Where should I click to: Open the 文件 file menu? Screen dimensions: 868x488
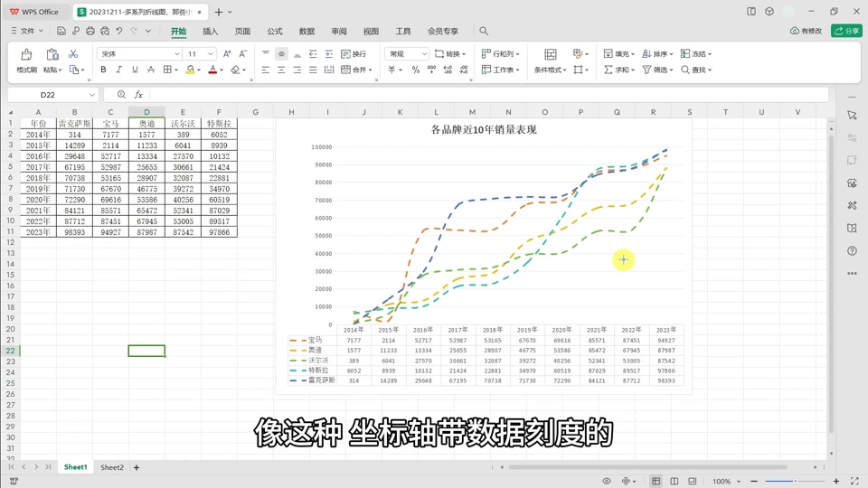click(27, 31)
